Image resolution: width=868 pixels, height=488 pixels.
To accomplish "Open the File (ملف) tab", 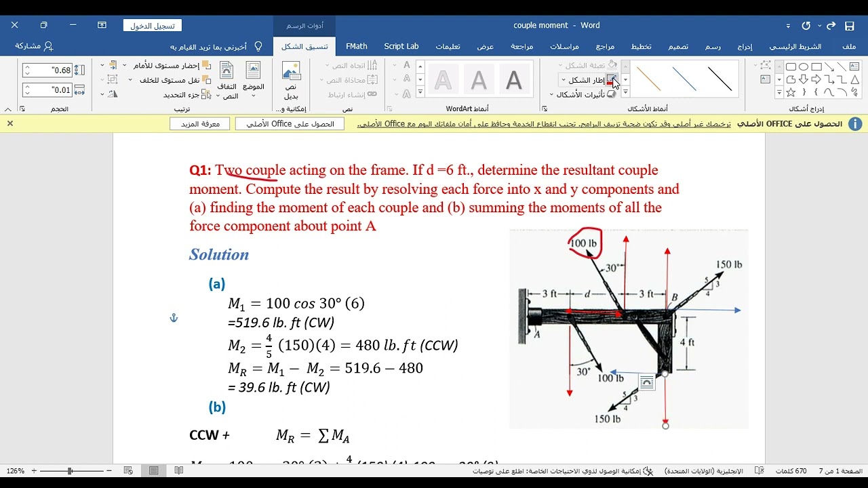I will coord(849,46).
